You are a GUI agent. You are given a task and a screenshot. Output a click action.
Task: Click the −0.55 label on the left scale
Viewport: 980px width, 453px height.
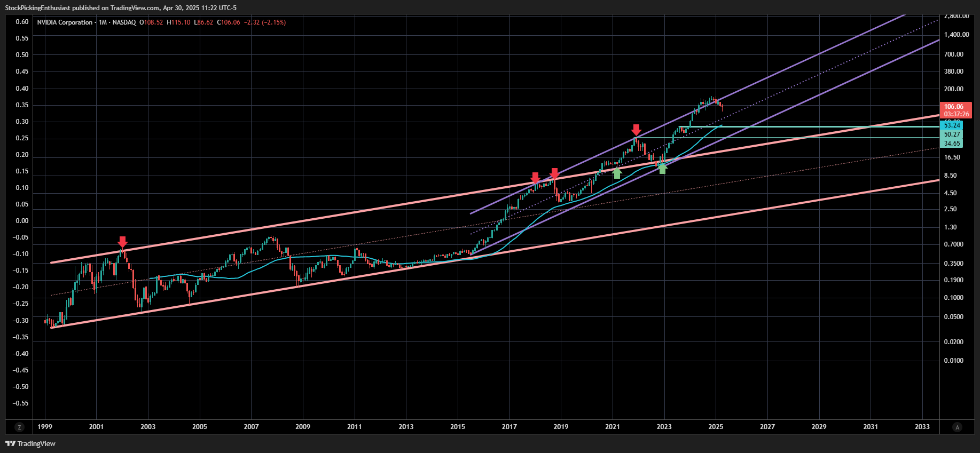click(x=21, y=403)
